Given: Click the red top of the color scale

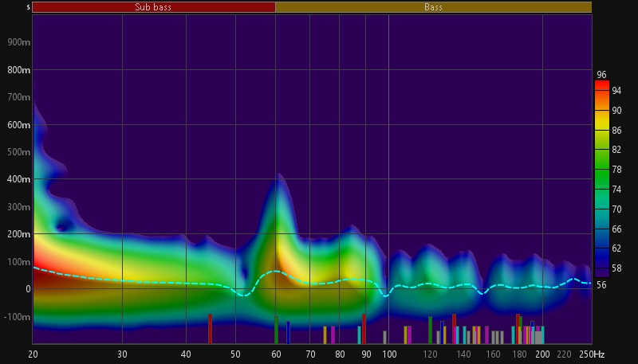Looking at the screenshot, I should [602, 84].
